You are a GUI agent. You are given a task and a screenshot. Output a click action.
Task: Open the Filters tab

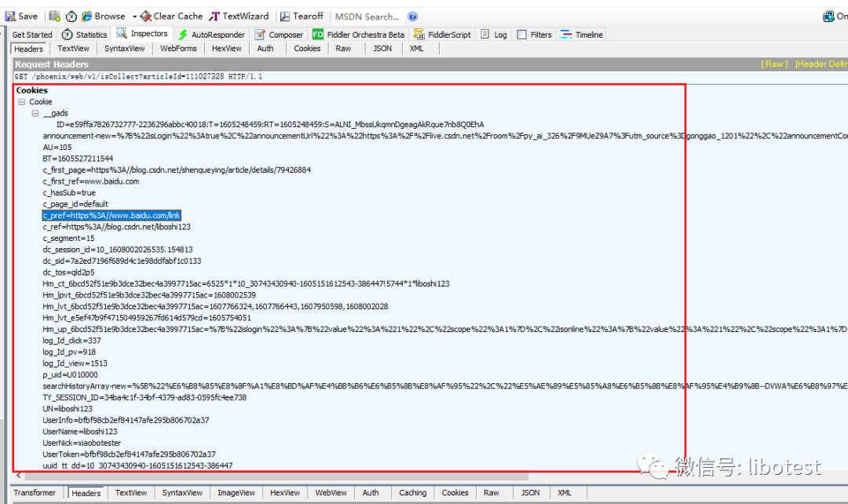click(535, 35)
